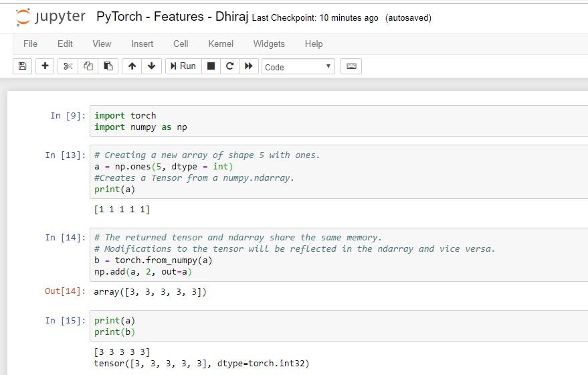This screenshot has width=588, height=375.
Task: Click output line [3 3 3 3 3]
Action: pyautogui.click(x=122, y=352)
